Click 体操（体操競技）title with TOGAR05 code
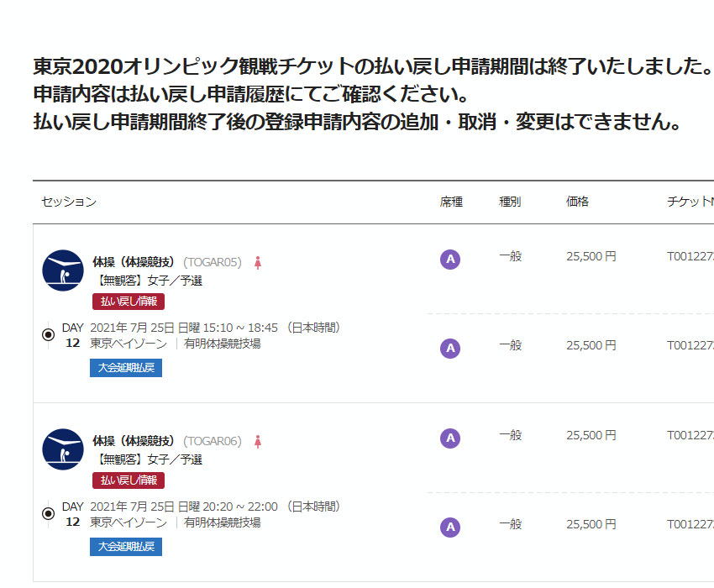This screenshot has height=588, width=714. tap(134, 262)
